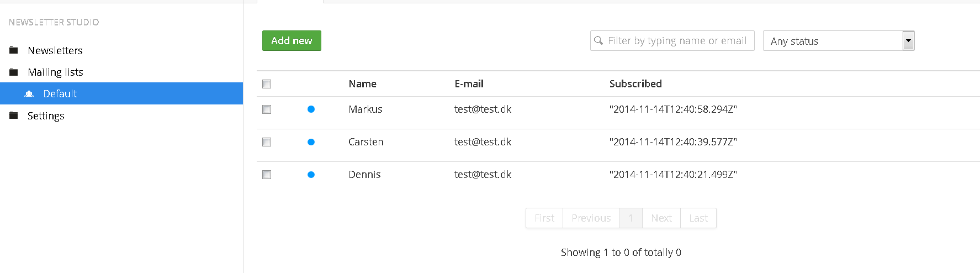The height and width of the screenshot is (273, 980).
Task: Click the Last page button
Action: click(698, 218)
